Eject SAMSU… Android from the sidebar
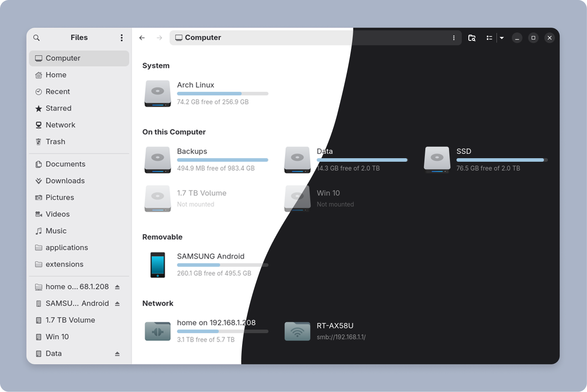The height and width of the screenshot is (392, 587). pos(117,304)
